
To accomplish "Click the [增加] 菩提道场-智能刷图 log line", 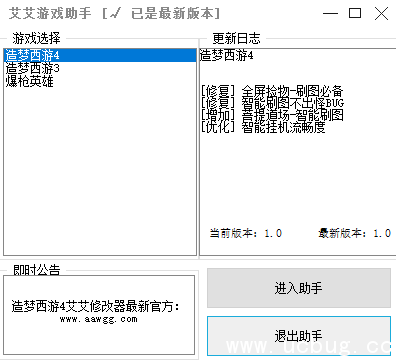I will (272, 115).
